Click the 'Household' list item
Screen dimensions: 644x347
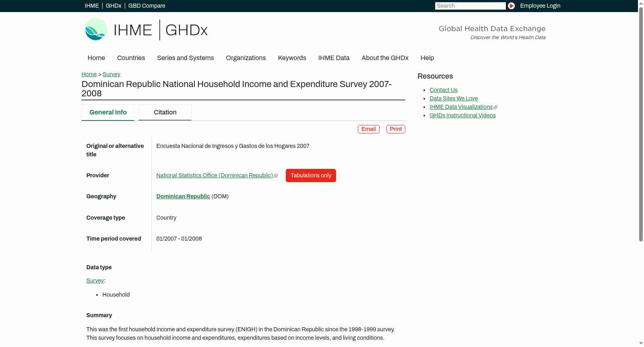pos(116,295)
